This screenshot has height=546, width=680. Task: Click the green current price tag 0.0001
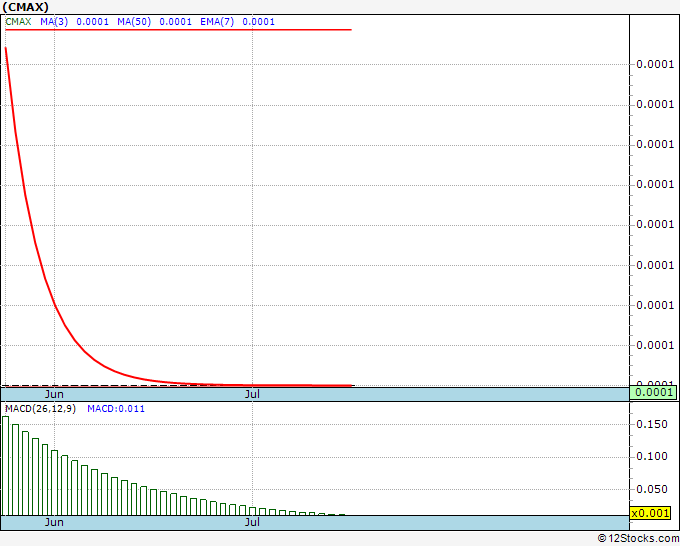tap(653, 393)
